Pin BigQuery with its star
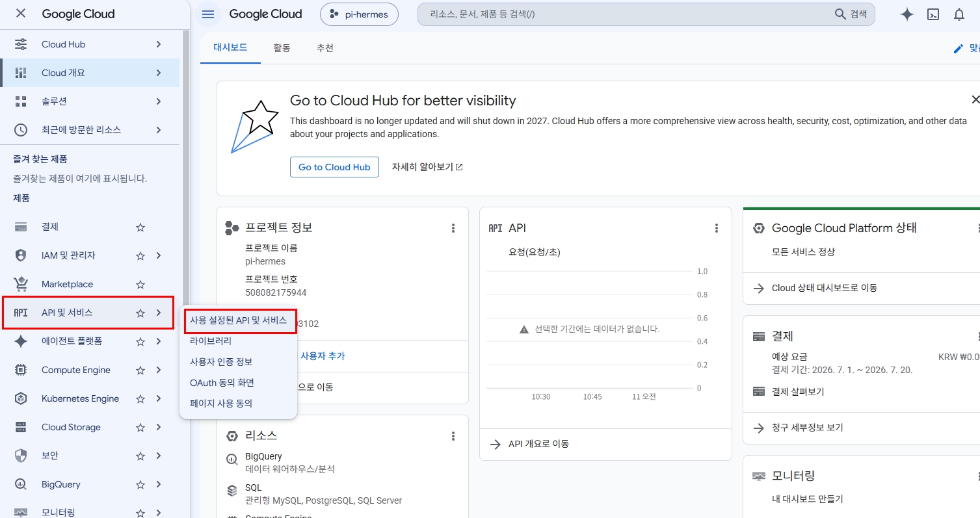The width and height of the screenshot is (980, 518). pyautogui.click(x=140, y=485)
